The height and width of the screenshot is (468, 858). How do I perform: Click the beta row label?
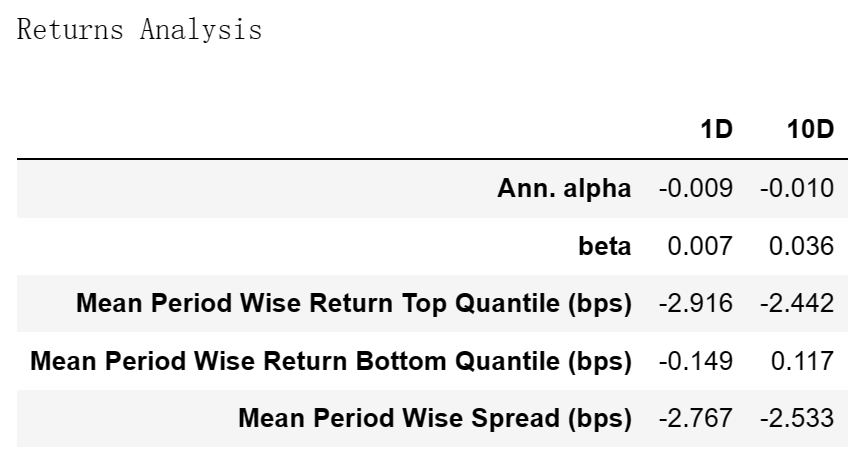pos(605,246)
